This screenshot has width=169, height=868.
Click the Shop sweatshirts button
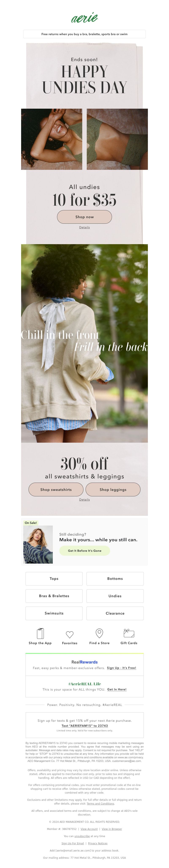[56, 490]
